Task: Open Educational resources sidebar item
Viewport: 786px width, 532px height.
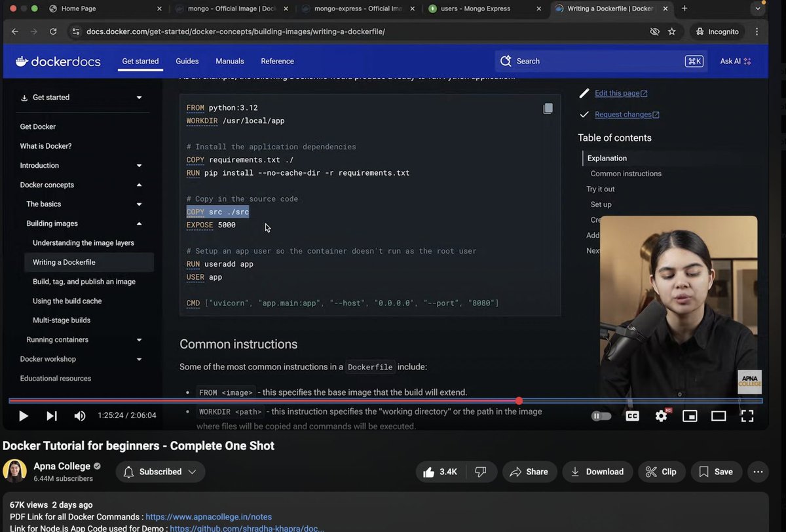Action: (x=56, y=379)
